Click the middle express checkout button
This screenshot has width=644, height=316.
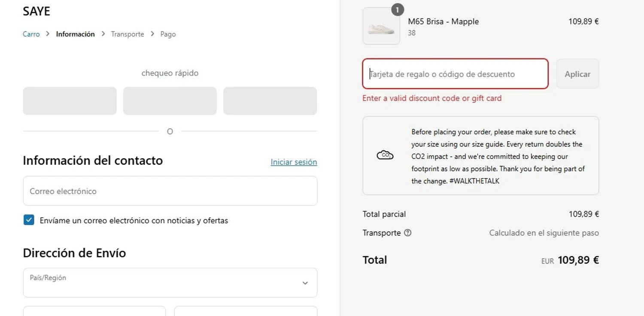click(x=170, y=101)
